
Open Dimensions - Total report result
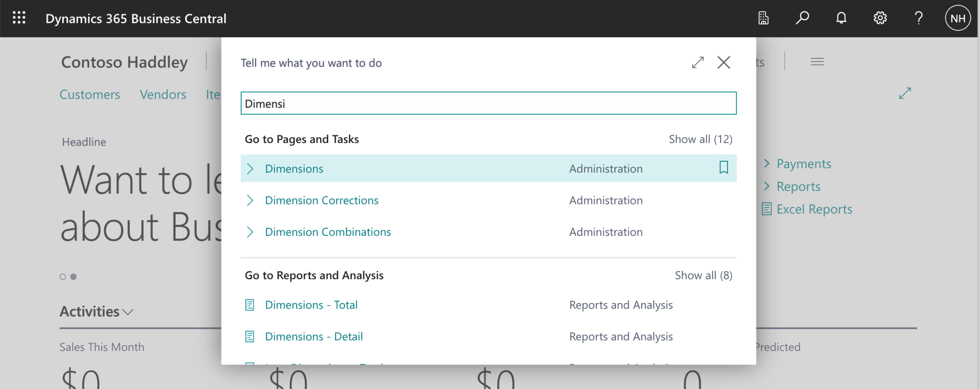[311, 305]
